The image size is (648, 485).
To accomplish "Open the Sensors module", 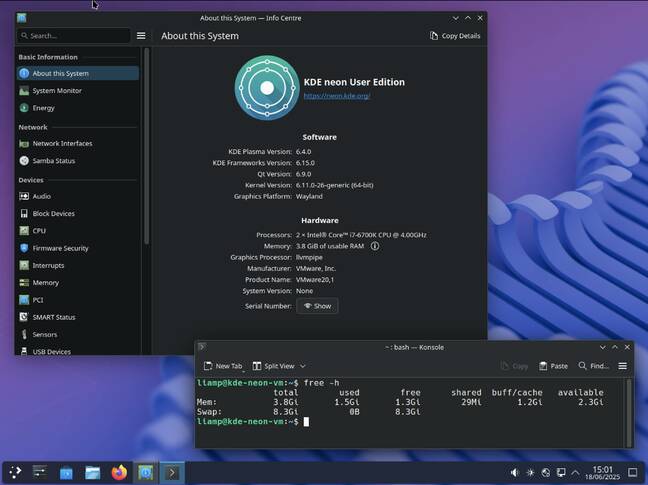I will click(78, 335).
